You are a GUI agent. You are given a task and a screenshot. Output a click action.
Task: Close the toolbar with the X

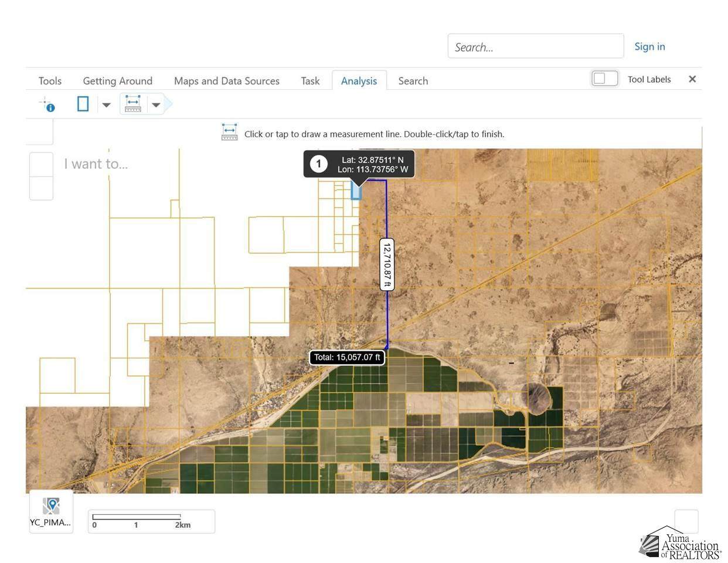[692, 79]
